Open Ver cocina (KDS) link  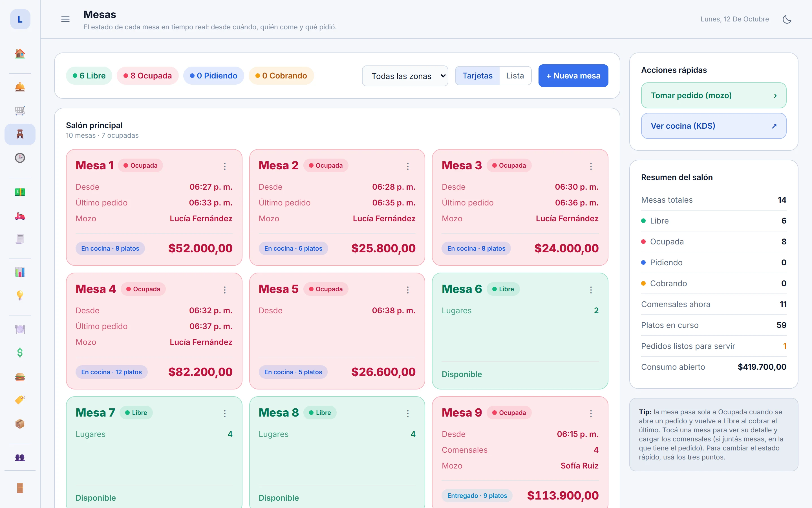tap(714, 126)
